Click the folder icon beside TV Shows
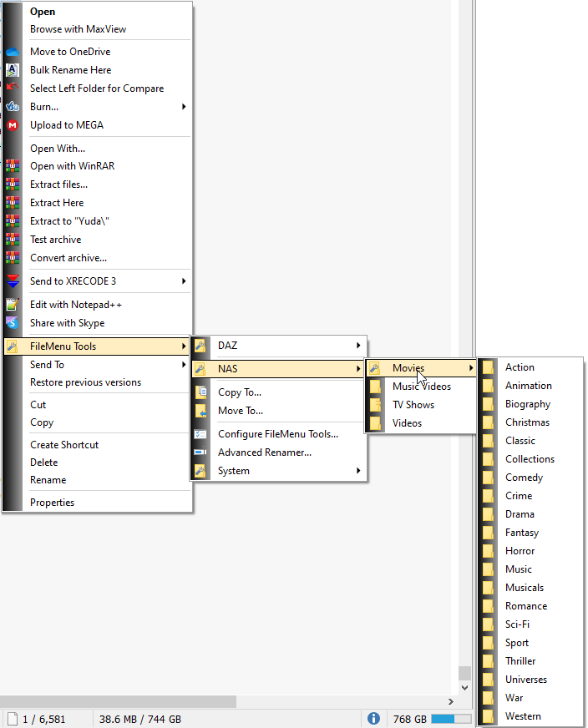Viewport: 588px width, 728px height. pos(375,405)
